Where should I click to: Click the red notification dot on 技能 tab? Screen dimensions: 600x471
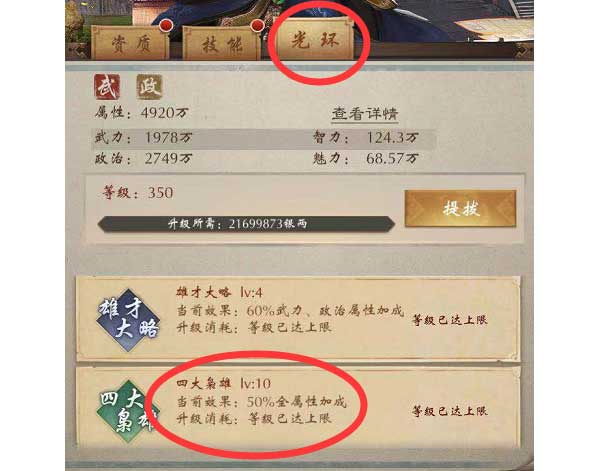[258, 26]
